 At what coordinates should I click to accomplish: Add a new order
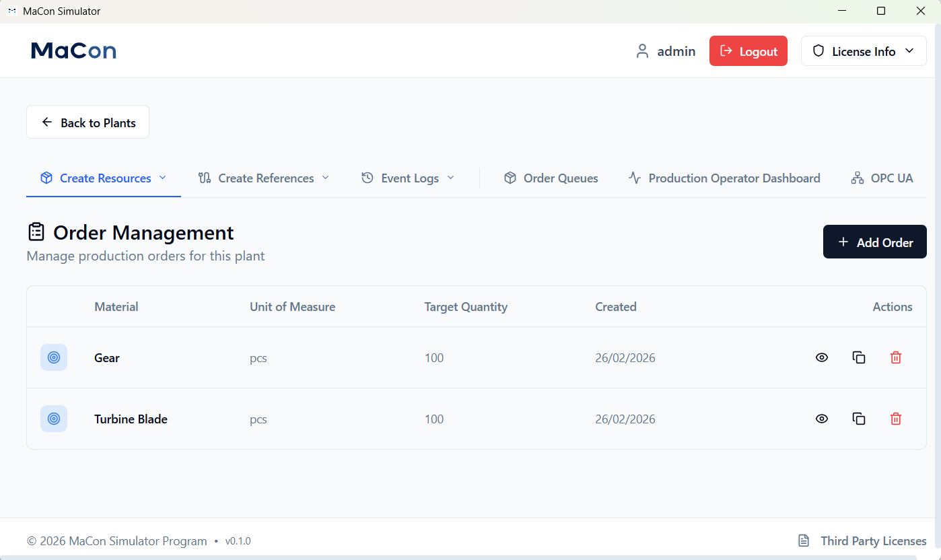874,242
